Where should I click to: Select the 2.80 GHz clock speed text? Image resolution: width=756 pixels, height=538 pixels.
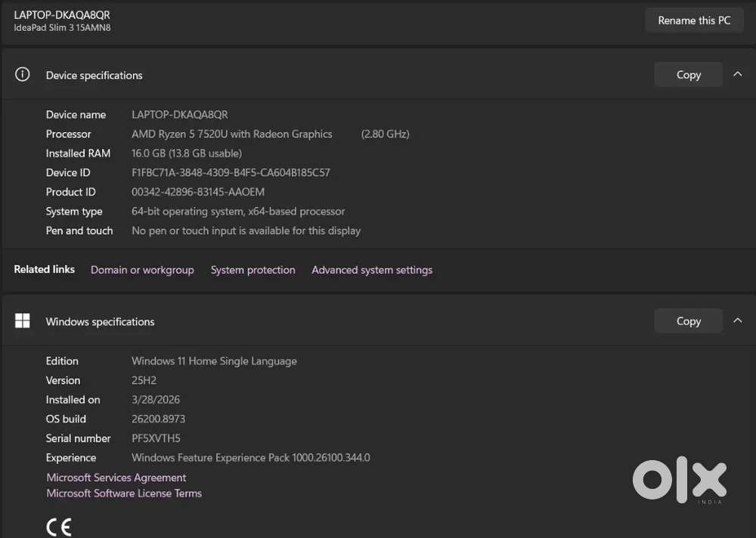(x=385, y=134)
